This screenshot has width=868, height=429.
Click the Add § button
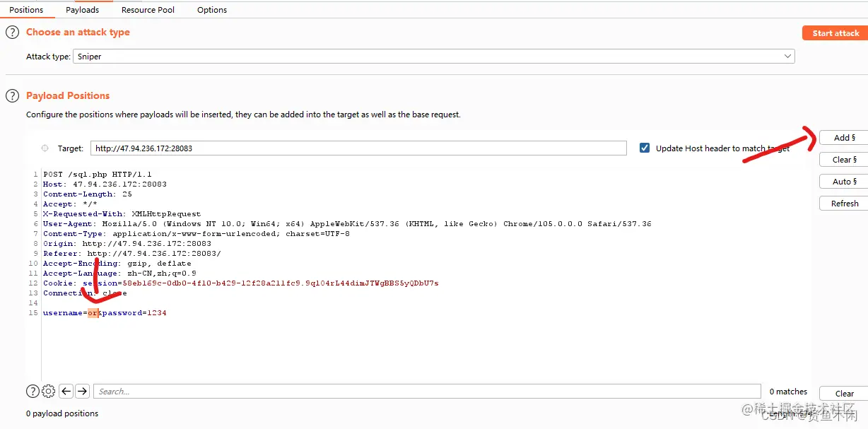click(844, 138)
